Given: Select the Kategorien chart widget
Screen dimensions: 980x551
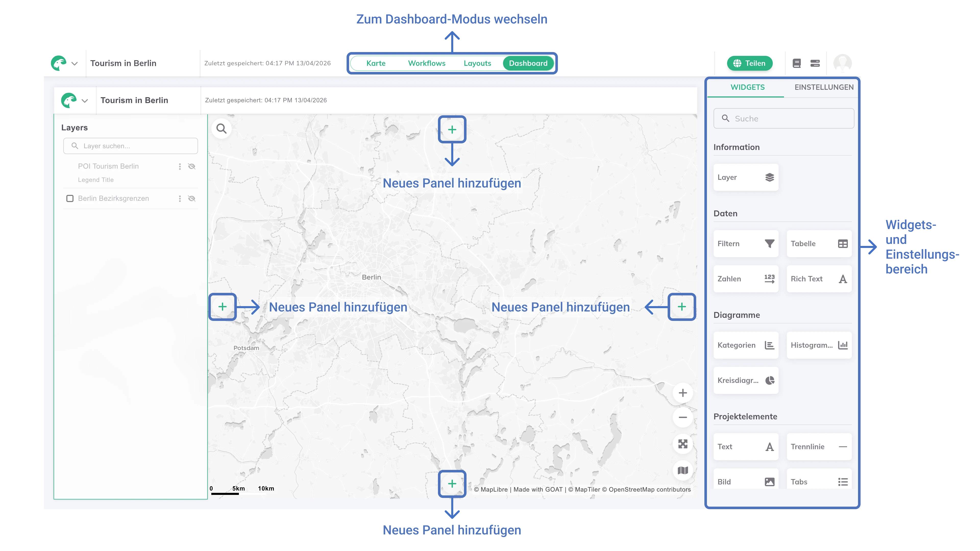Looking at the screenshot, I should click(746, 345).
